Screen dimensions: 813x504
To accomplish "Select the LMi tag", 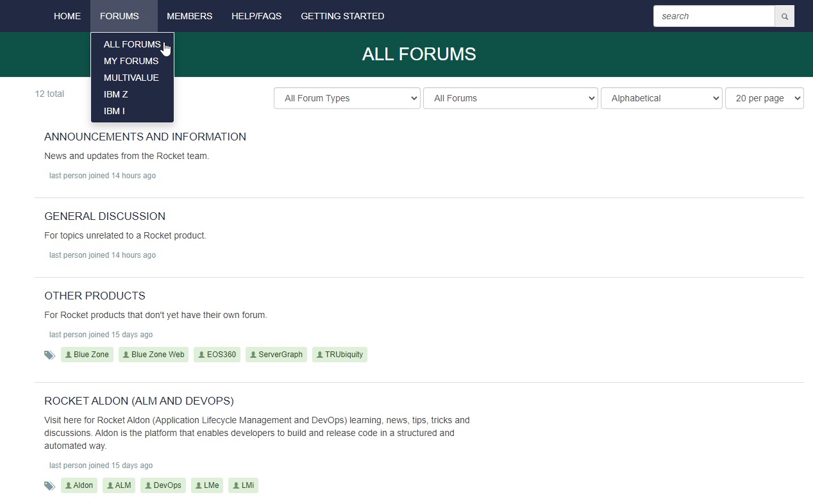I will coord(243,485).
